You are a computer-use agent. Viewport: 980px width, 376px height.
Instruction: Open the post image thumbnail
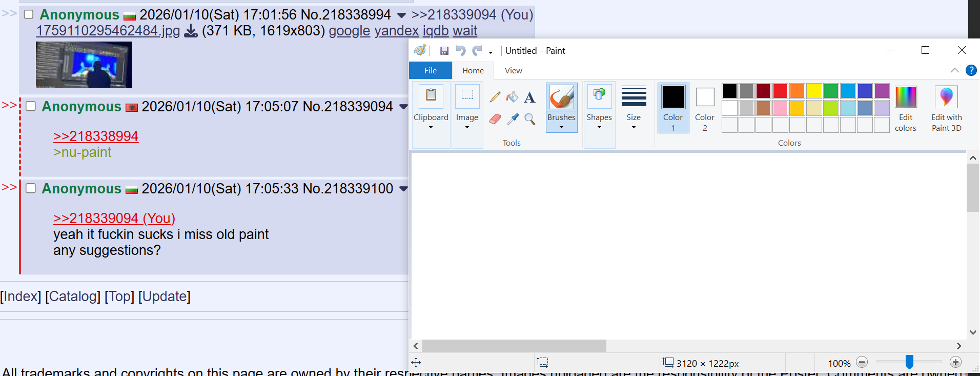tap(84, 65)
